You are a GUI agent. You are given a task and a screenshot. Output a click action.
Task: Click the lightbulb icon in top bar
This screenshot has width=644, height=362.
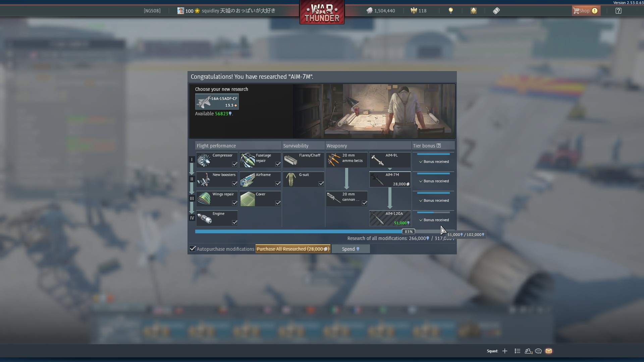point(451,11)
